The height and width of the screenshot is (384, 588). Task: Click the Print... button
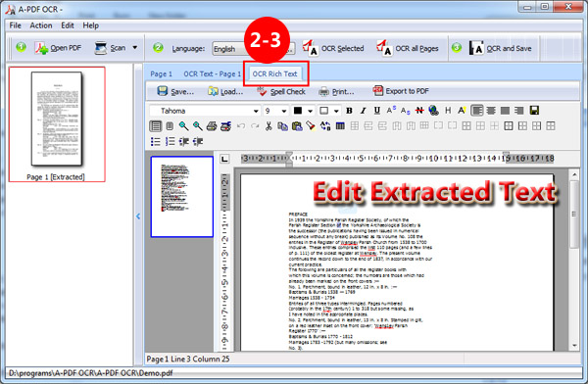pos(336,91)
